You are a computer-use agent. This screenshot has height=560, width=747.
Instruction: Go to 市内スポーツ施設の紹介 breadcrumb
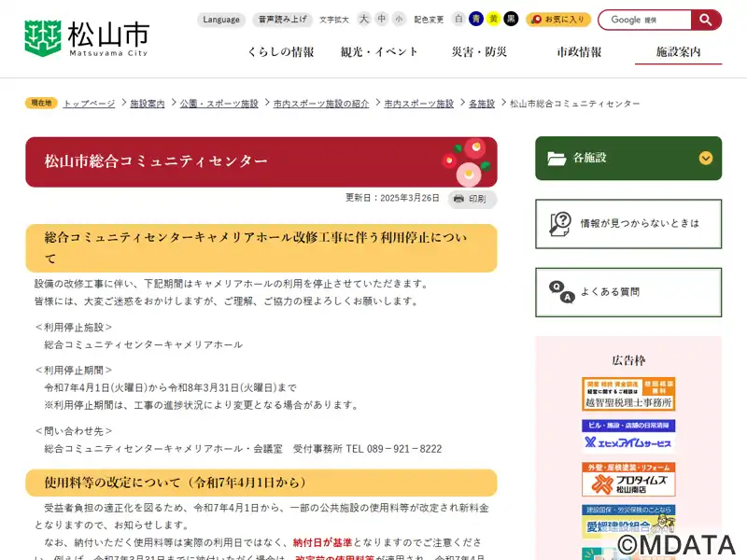(321, 104)
